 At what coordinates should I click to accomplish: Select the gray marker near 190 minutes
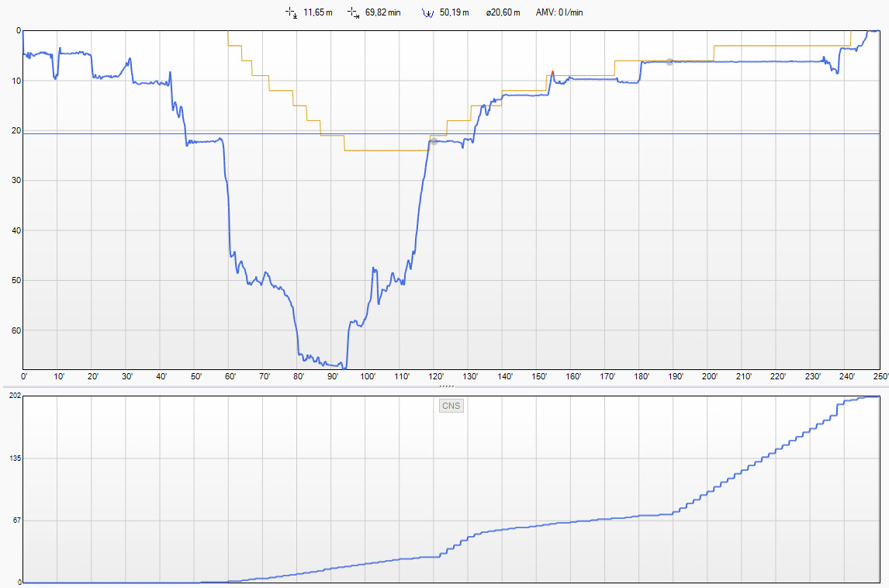[669, 62]
